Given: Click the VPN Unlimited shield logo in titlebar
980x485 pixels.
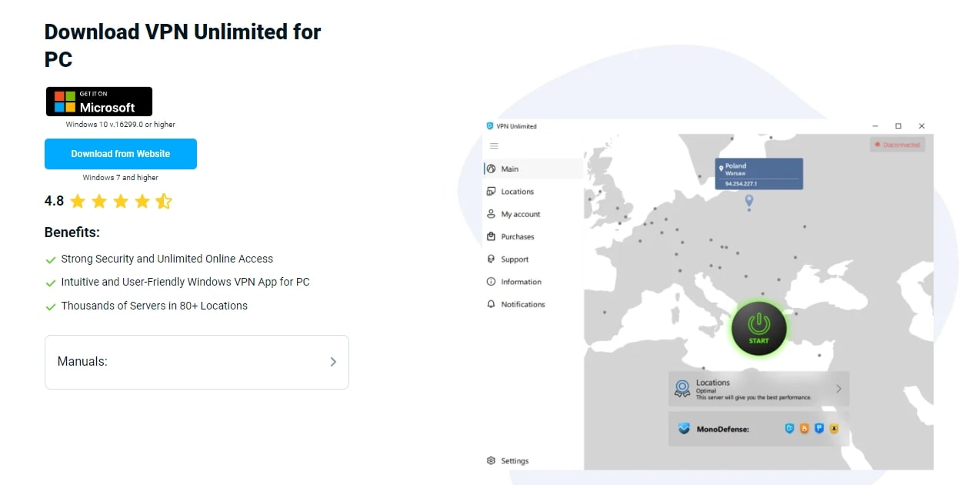Looking at the screenshot, I should click(x=490, y=125).
